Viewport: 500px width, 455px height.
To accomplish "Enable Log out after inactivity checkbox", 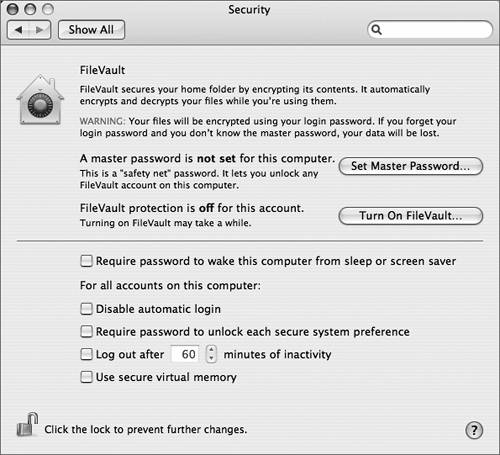I will pos(86,354).
